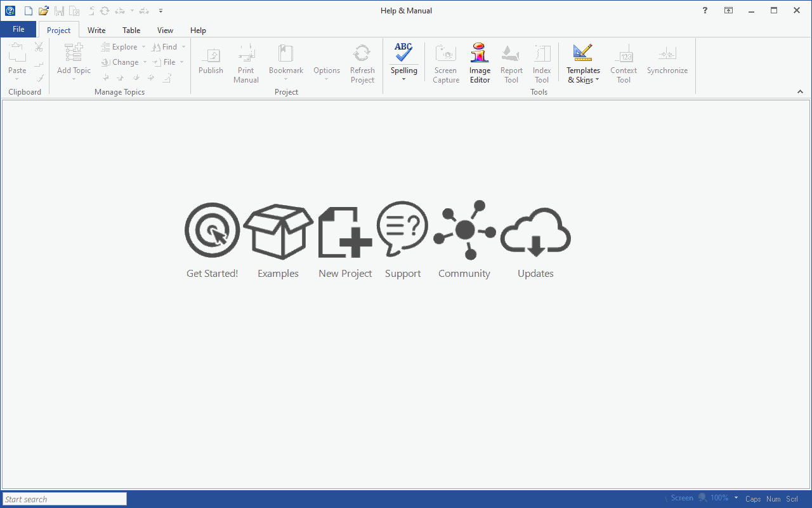Launch the Image Editor tool
The height and width of the screenshot is (508, 812).
pos(480,63)
